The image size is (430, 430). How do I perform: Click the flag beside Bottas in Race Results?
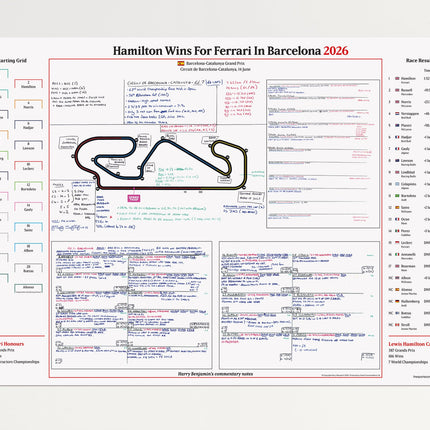pyautogui.click(x=397, y=313)
